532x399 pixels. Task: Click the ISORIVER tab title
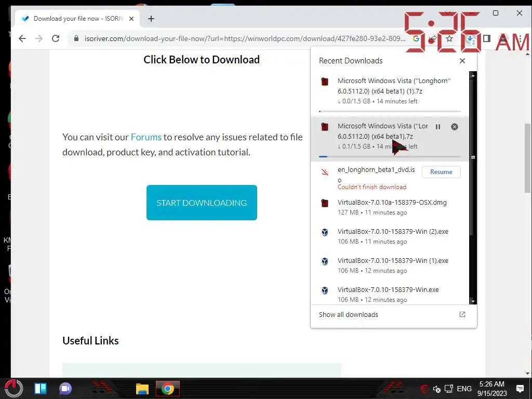coord(78,19)
